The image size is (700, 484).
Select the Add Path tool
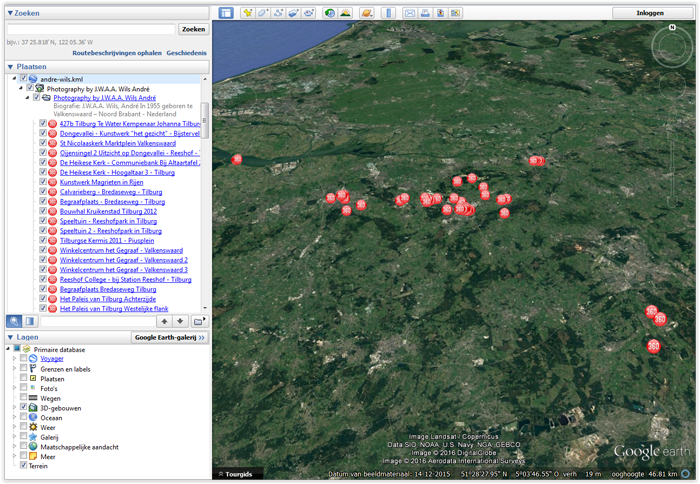[278, 13]
